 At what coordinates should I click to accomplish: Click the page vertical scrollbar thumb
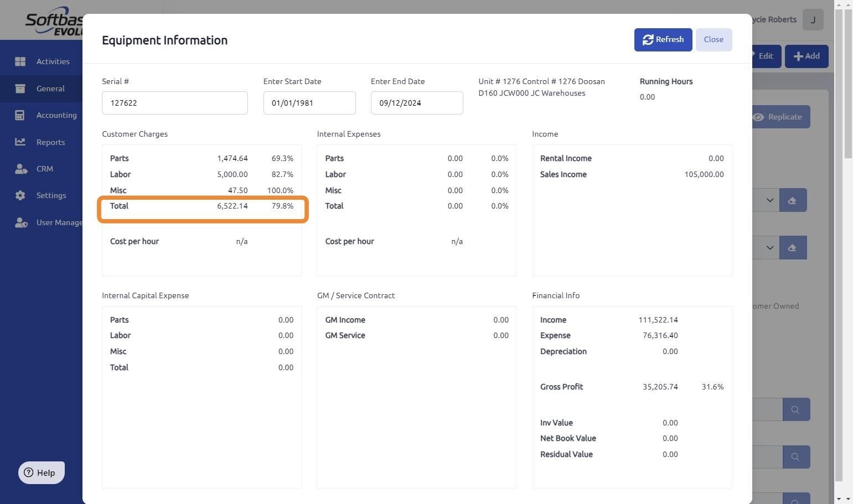tap(847, 83)
